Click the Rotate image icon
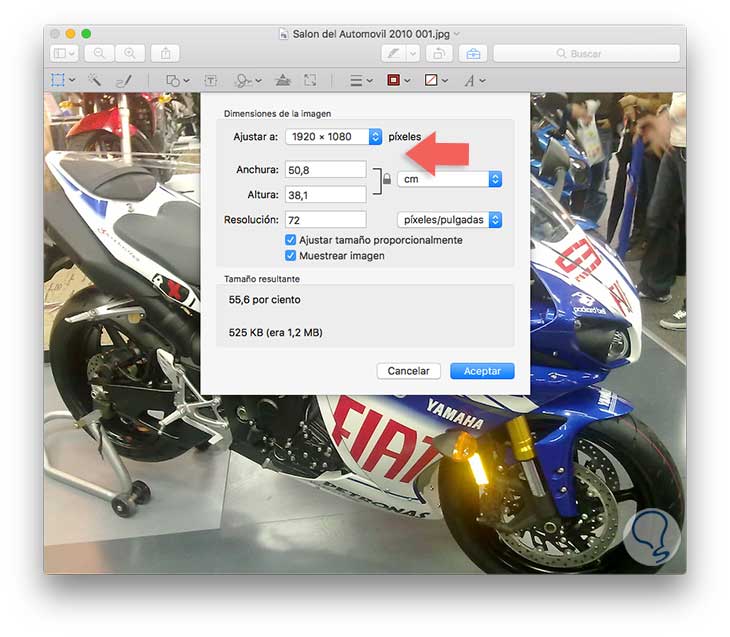The width and height of the screenshot is (730, 637). [439, 54]
